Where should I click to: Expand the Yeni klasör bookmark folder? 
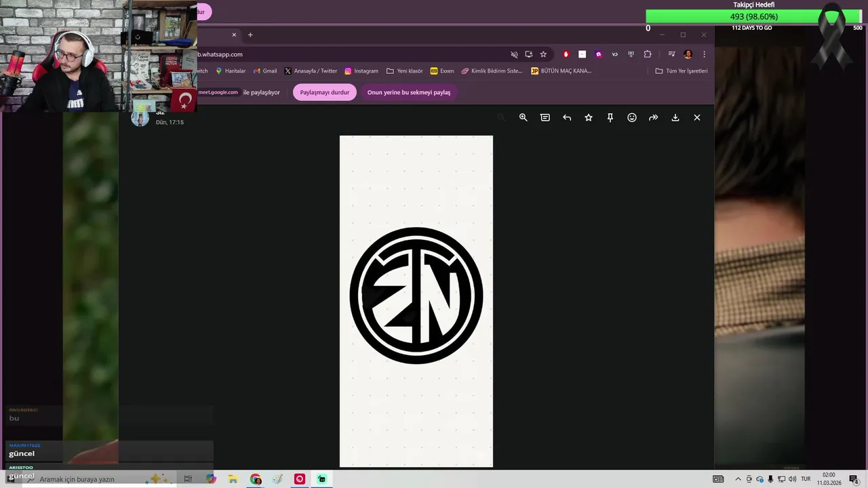[x=404, y=70]
